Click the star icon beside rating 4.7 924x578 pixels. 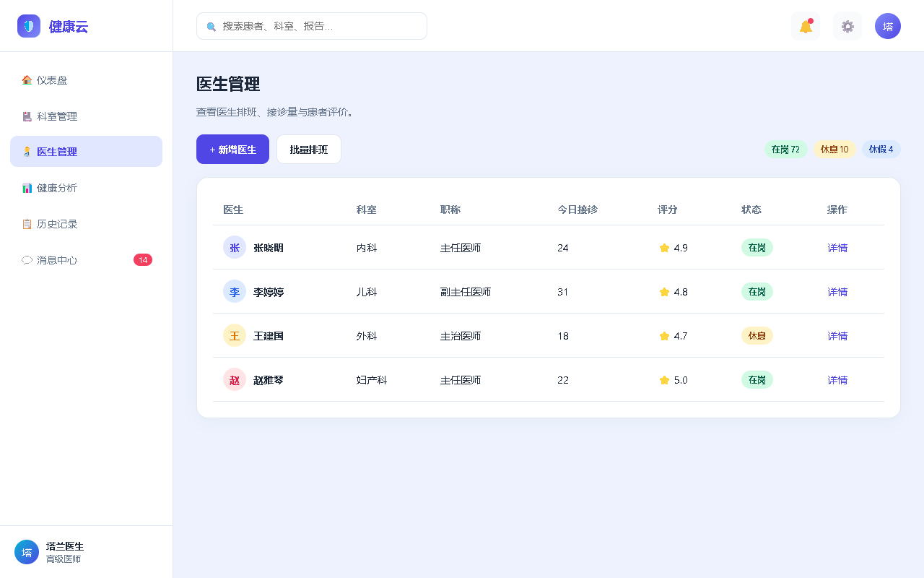pyautogui.click(x=664, y=336)
